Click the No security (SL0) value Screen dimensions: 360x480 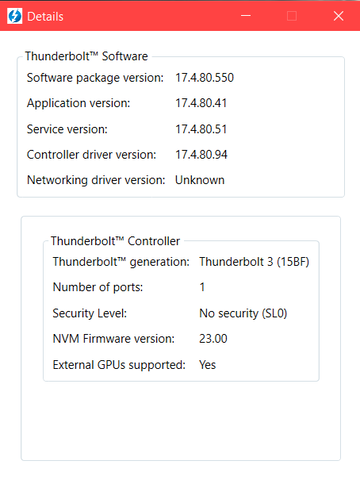coord(243,313)
